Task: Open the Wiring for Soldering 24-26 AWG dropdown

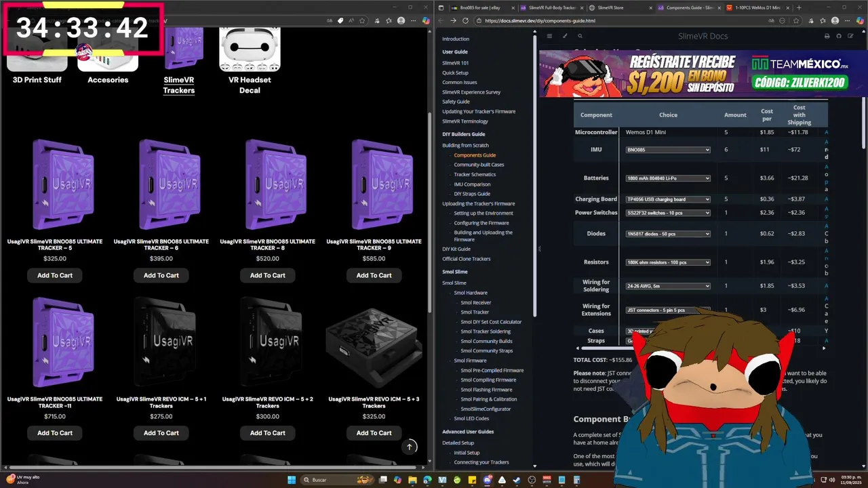Action: click(668, 286)
